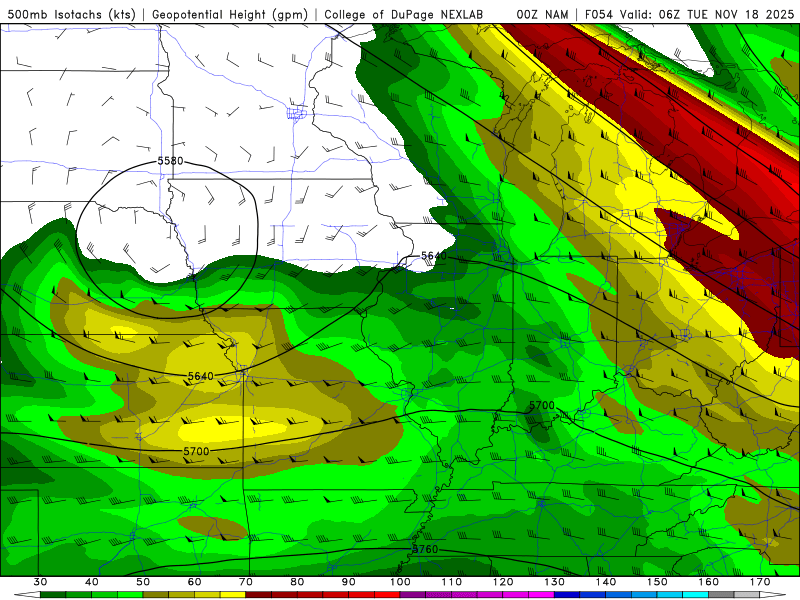Click the '500mb Isotachs (kts)' title text
This screenshot has height=600, width=800.
click(71, 15)
